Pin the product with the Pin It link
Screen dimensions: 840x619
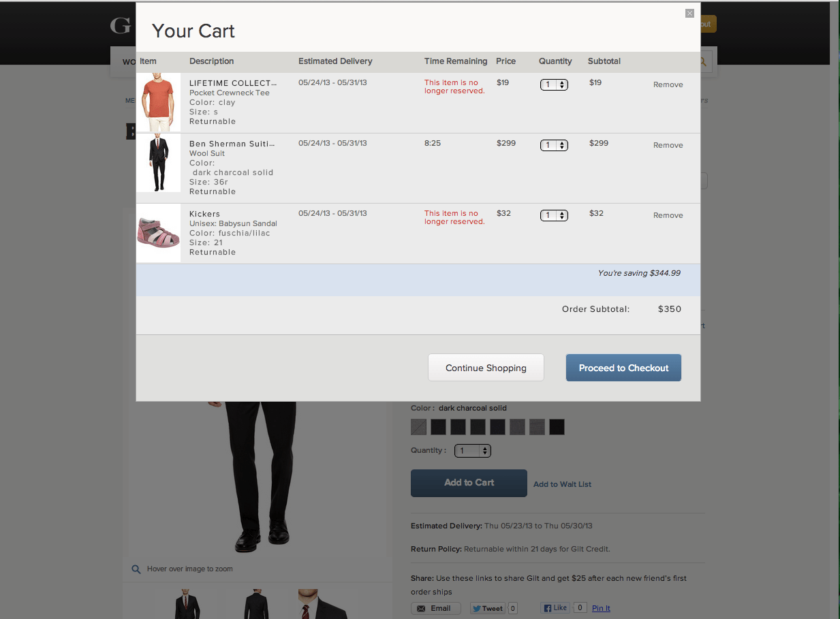point(600,608)
